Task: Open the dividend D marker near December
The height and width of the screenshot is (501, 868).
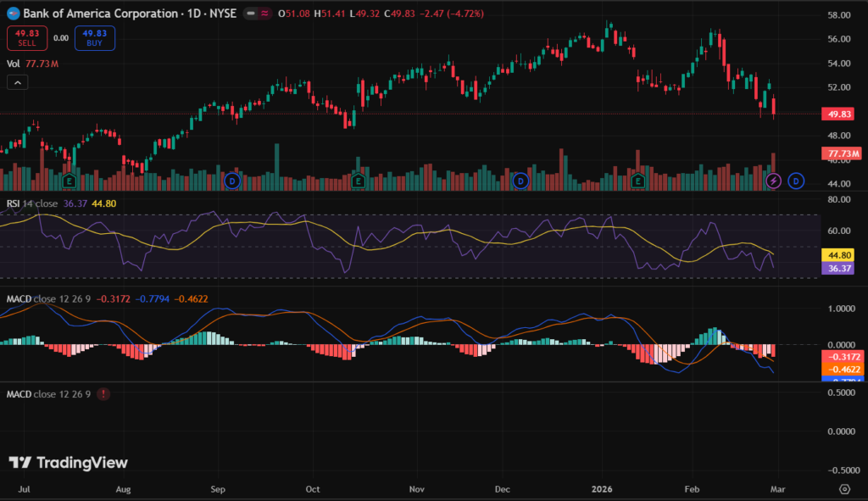Action: pyautogui.click(x=520, y=181)
